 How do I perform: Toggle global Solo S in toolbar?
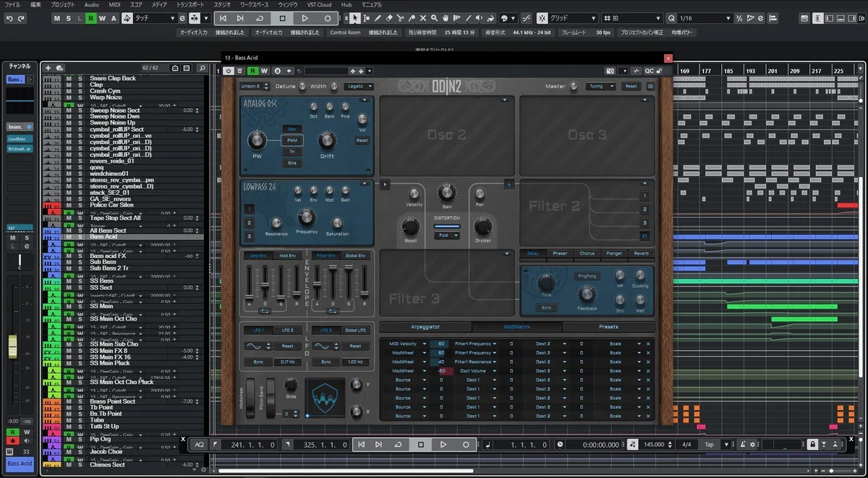click(x=68, y=18)
